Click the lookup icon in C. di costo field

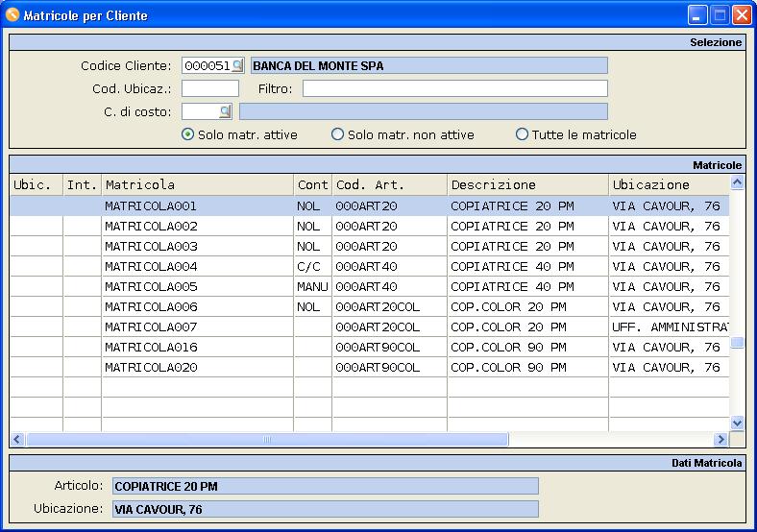(x=225, y=111)
